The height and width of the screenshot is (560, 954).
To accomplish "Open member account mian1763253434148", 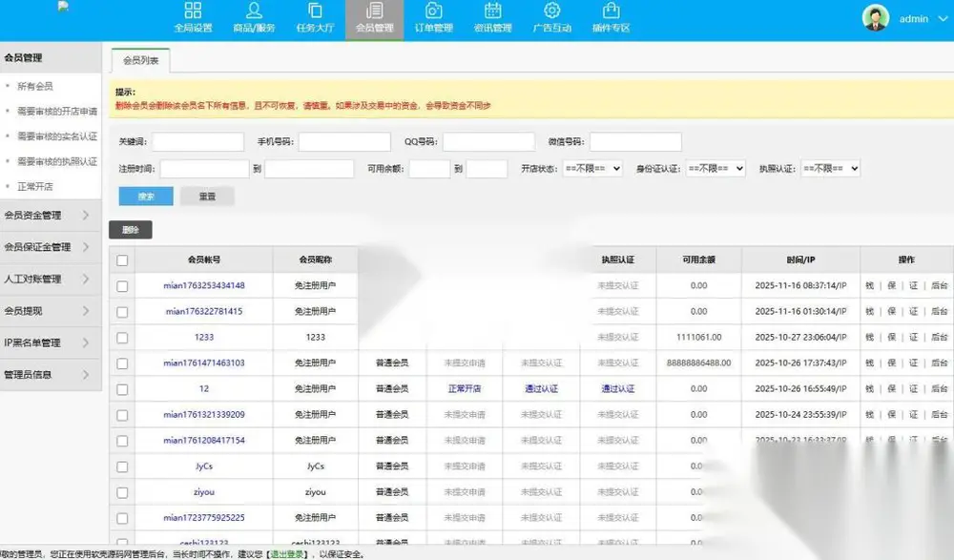I will click(x=204, y=285).
